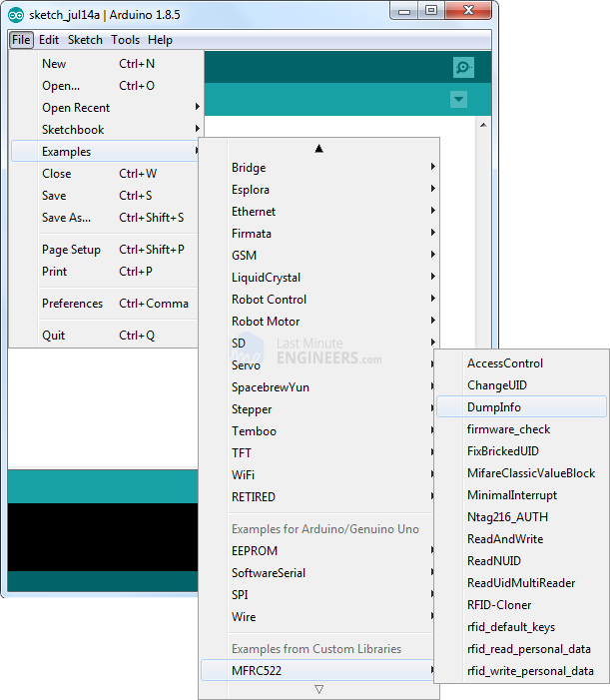Open the Help menu
Image resolution: width=610 pixels, height=700 pixels.
pyautogui.click(x=160, y=40)
